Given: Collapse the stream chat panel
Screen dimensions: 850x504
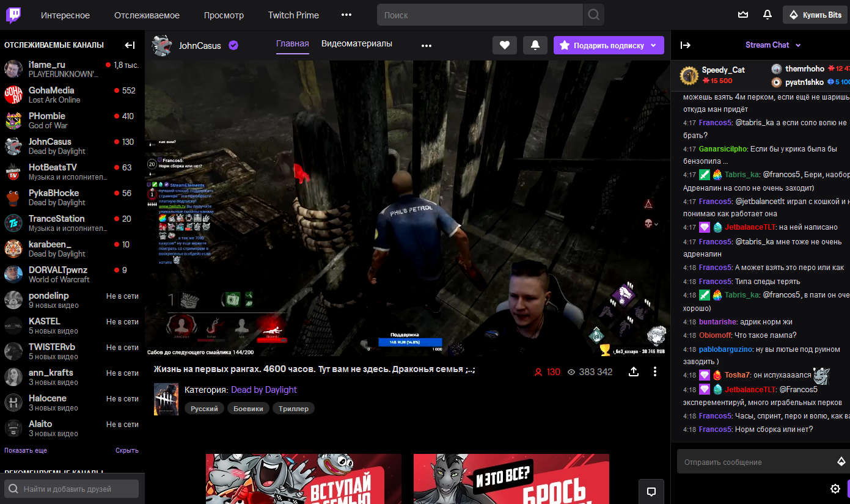Looking at the screenshot, I should click(x=686, y=45).
